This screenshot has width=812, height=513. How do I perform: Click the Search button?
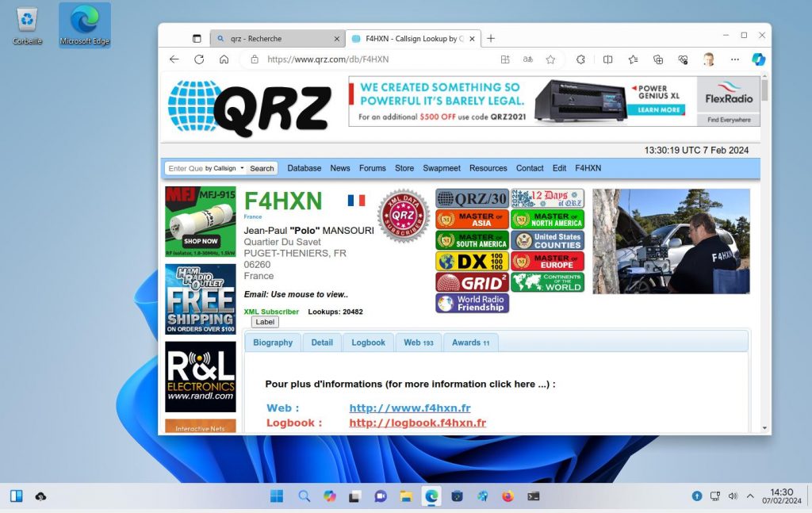point(262,168)
